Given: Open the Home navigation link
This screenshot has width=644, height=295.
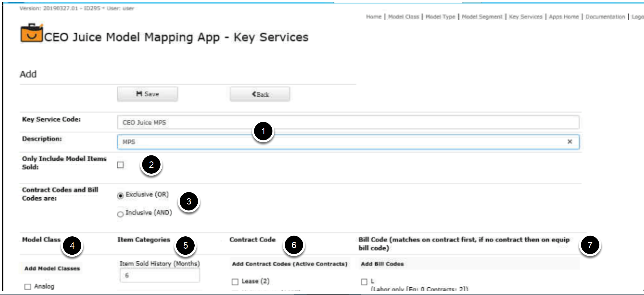Looking at the screenshot, I should coord(374,17).
